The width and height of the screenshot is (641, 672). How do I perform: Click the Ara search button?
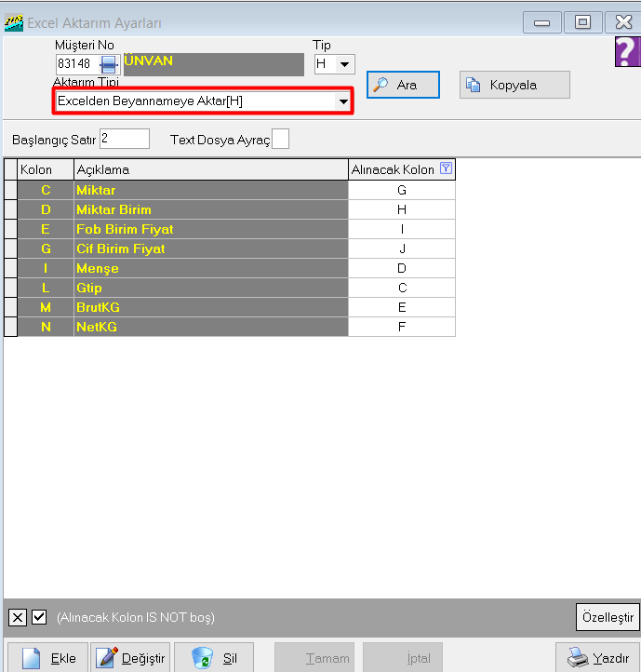pos(403,85)
